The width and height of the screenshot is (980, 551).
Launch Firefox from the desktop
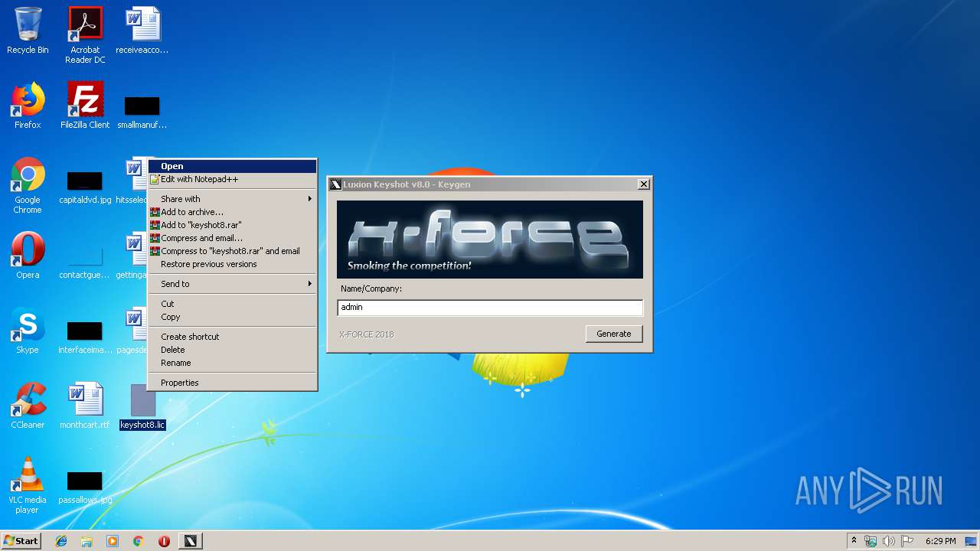pyautogui.click(x=28, y=106)
